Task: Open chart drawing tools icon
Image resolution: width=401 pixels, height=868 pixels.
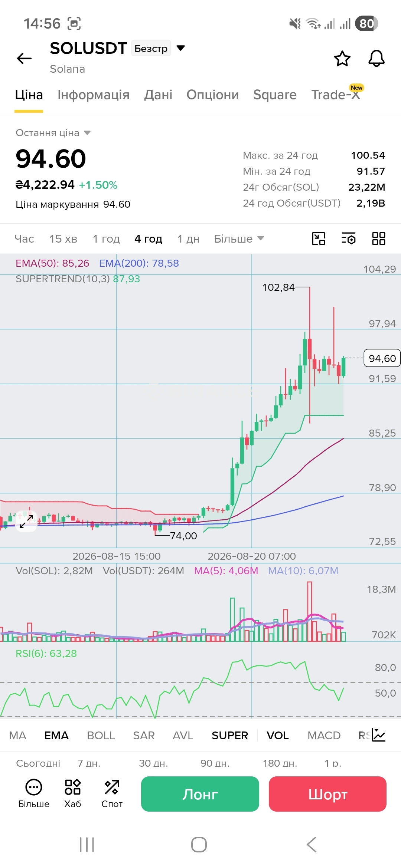Action: [319, 239]
